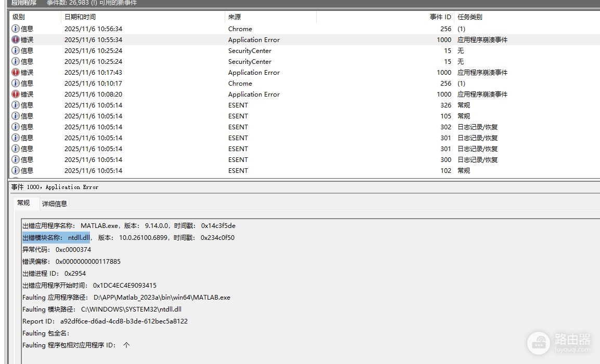Screen dimensions: 600x364
Task: Select the date cell 2025/11/6 10:08:20
Action: [x=94, y=94]
